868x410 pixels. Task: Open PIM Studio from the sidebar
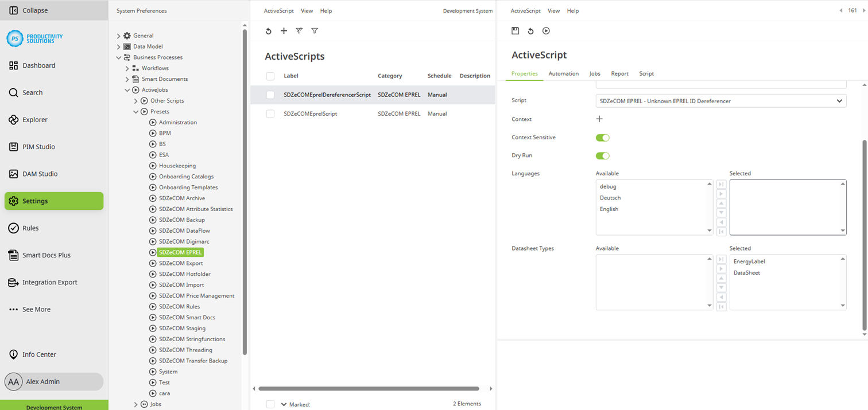pos(37,147)
